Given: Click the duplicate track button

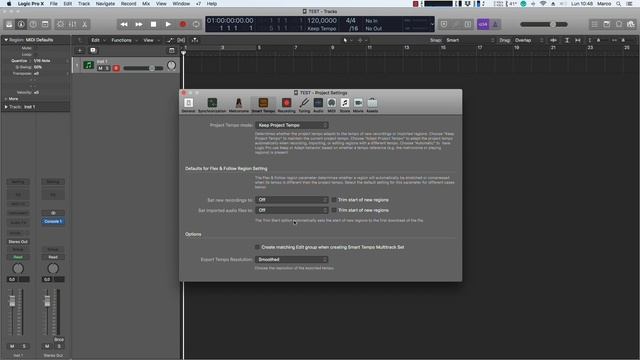Looking at the screenshot, I should [x=93, y=50].
